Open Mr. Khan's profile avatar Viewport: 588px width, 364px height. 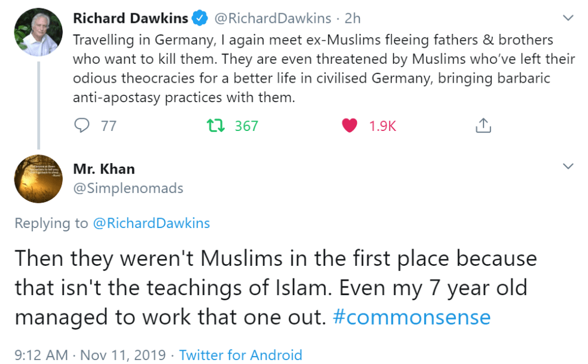pos(38,179)
